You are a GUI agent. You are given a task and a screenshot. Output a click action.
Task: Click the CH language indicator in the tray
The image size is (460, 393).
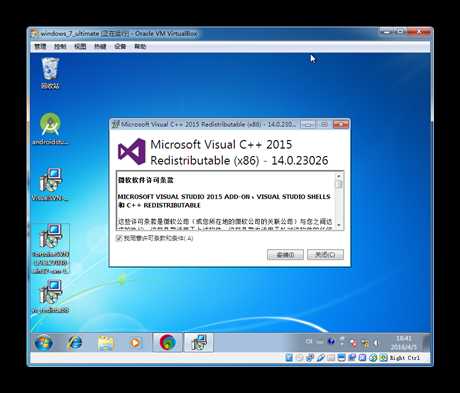click(309, 342)
